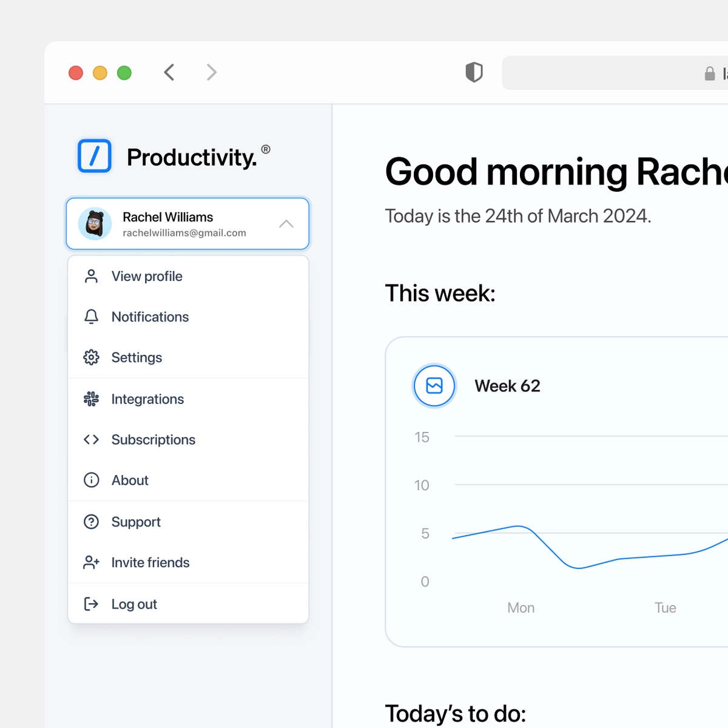The width and height of the screenshot is (728, 728).
Task: Click the info circle icon beside About
Action: [91, 480]
